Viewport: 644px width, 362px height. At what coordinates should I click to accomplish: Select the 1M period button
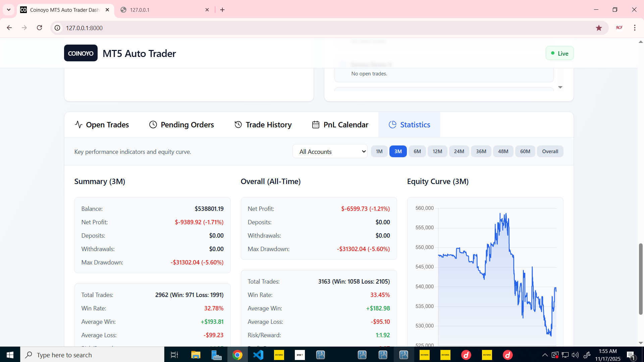point(379,151)
